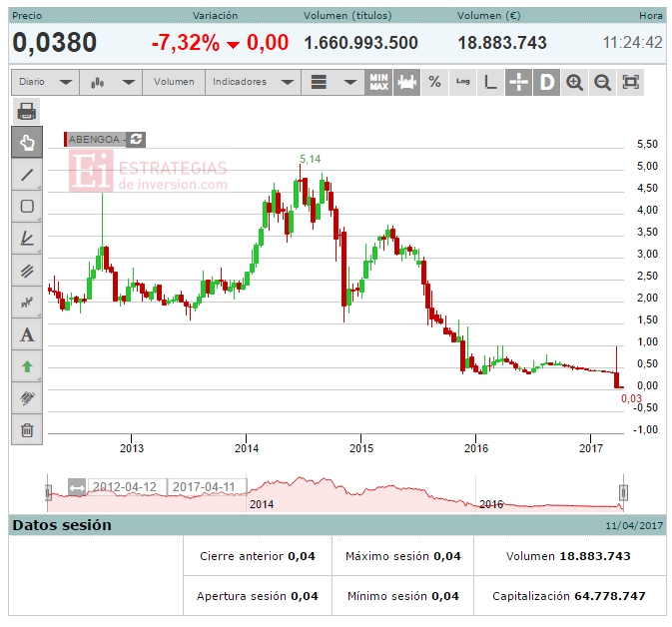The height and width of the screenshot is (627, 672).
Task: Toggle the crosshair cursor button
Action: 518,82
